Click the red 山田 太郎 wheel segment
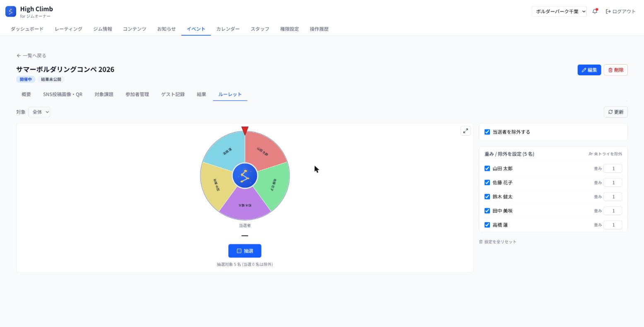This screenshot has height=327, width=644. [265, 150]
